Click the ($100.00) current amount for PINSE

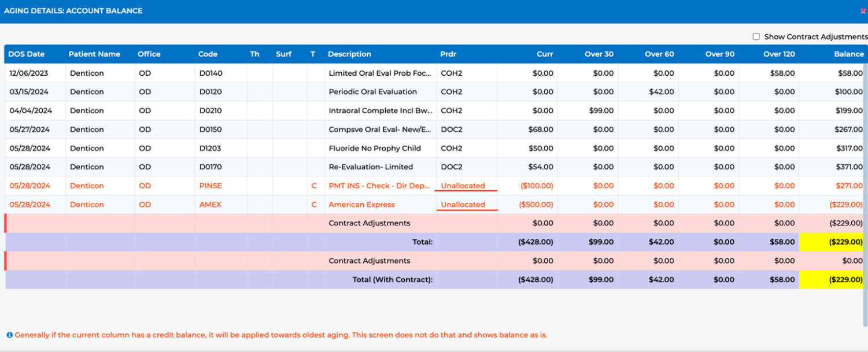coord(537,186)
